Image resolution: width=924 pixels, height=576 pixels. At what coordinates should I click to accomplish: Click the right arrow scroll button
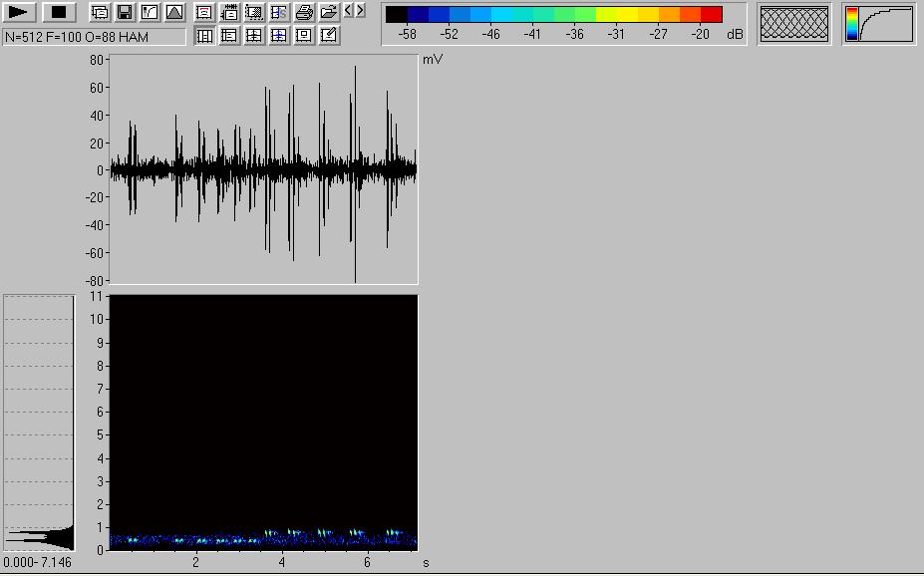(360, 11)
